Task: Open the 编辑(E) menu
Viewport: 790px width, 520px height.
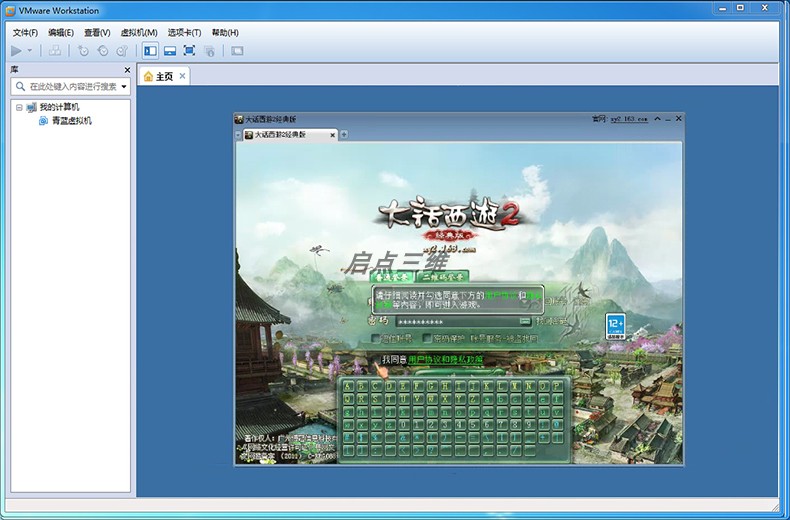Action: tap(61, 33)
